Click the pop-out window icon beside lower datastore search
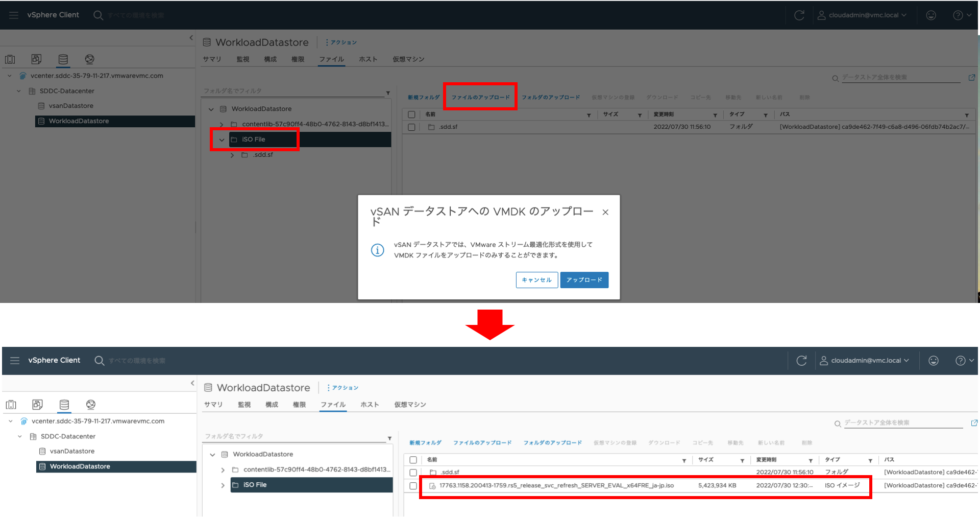 pos(974,423)
